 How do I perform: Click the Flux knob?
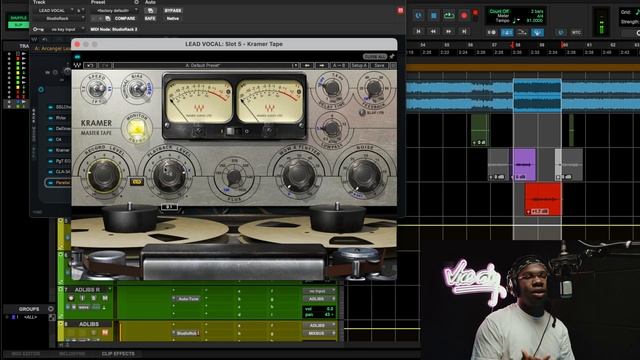pos(234,177)
